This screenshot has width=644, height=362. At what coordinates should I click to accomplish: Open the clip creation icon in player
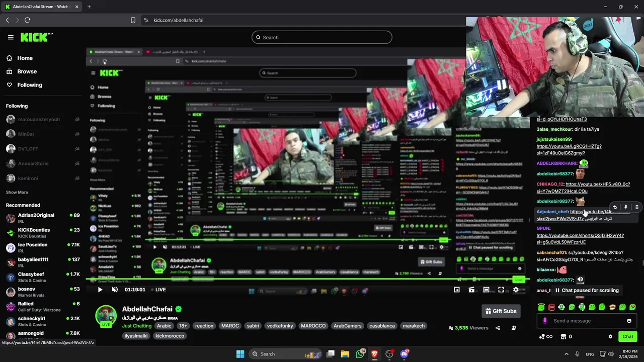tap(471, 290)
